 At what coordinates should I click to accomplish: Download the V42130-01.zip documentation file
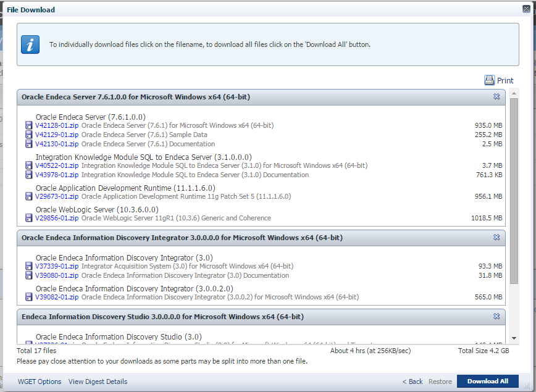coord(57,144)
